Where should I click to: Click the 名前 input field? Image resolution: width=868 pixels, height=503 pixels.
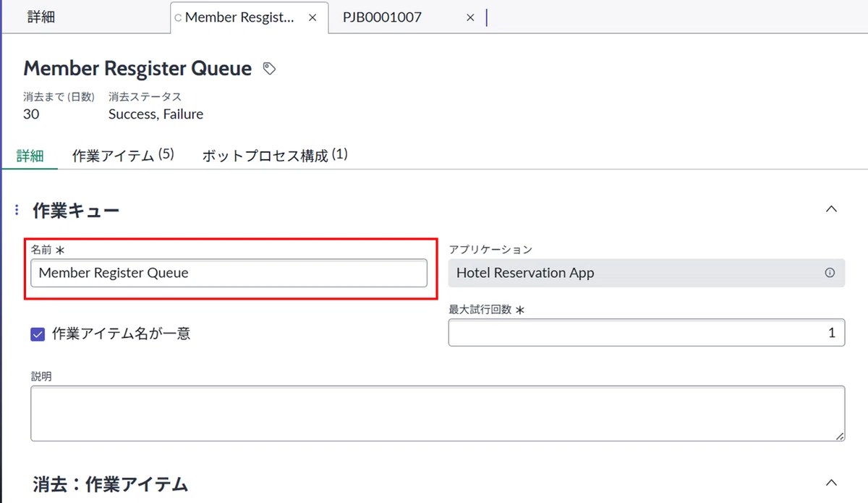[x=229, y=273]
